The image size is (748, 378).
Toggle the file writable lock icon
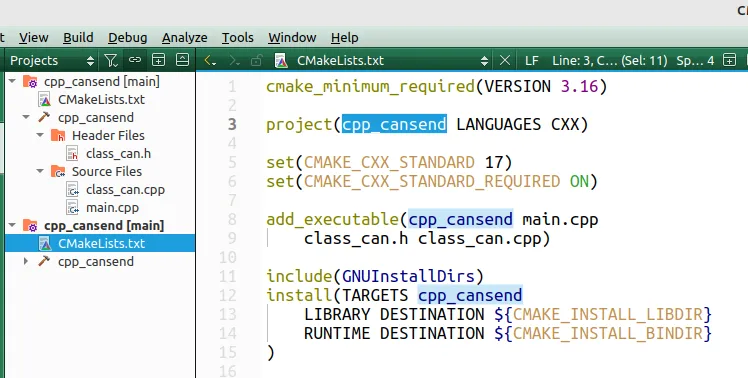pos(257,61)
